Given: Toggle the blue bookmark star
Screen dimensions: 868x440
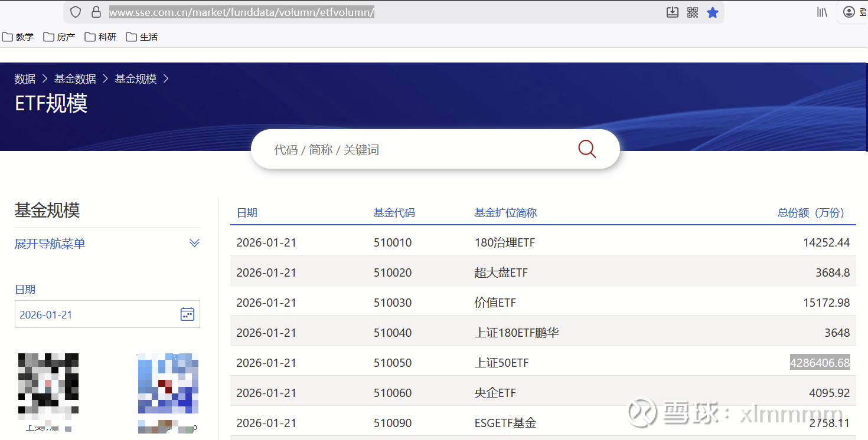Looking at the screenshot, I should click(x=713, y=12).
